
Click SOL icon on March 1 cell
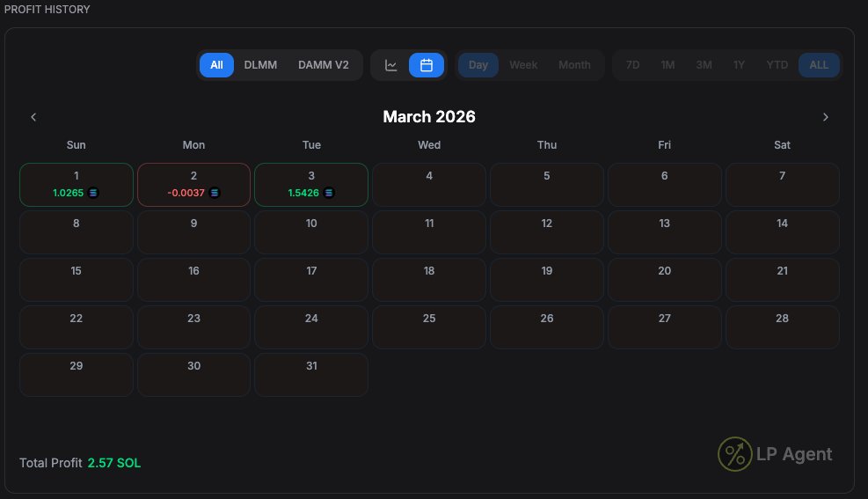(x=93, y=193)
